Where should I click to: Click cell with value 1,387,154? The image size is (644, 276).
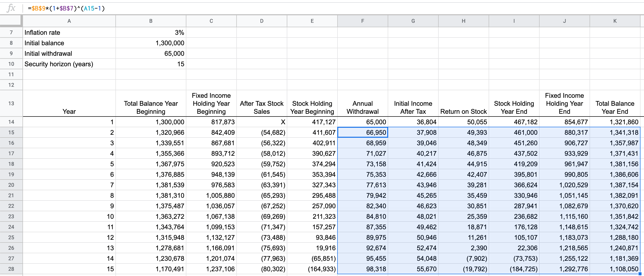[615, 185]
